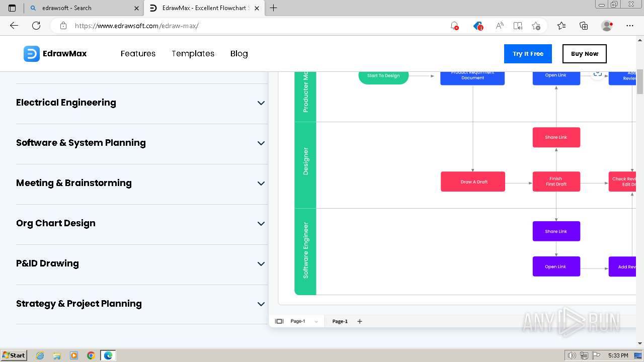Open File Explorer from the taskbar
The image size is (644, 362).
[57, 355]
